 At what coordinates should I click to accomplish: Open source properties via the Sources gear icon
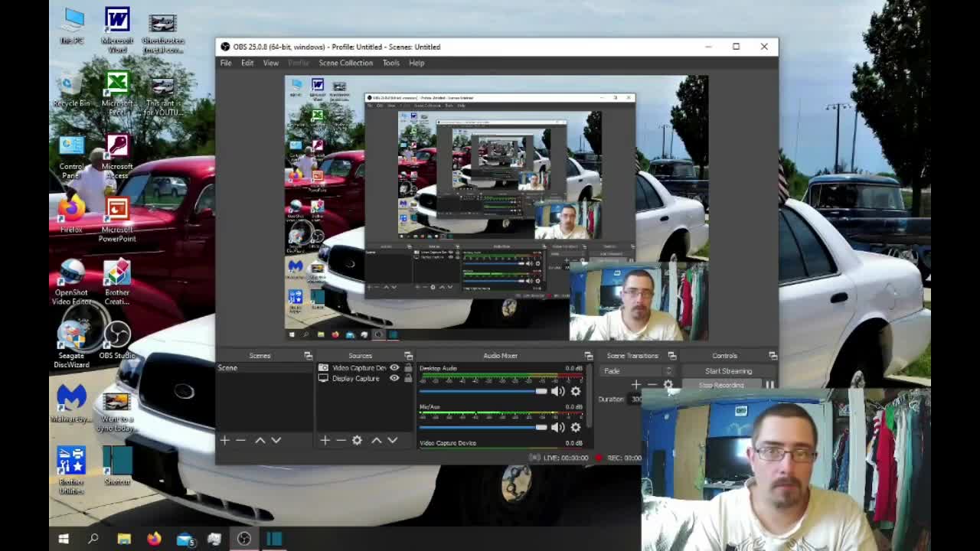[357, 440]
